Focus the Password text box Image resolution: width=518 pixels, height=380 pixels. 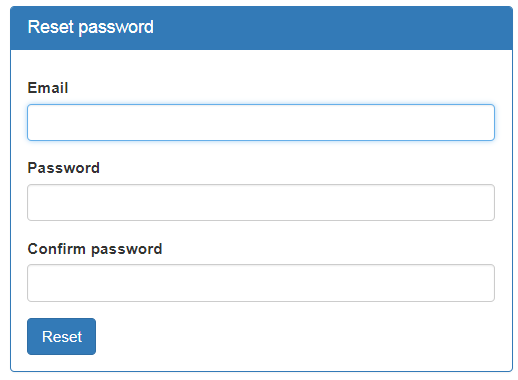[261, 202]
